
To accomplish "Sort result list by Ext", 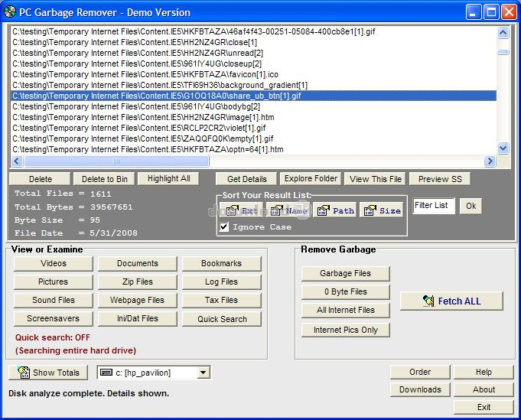I will point(242,210).
